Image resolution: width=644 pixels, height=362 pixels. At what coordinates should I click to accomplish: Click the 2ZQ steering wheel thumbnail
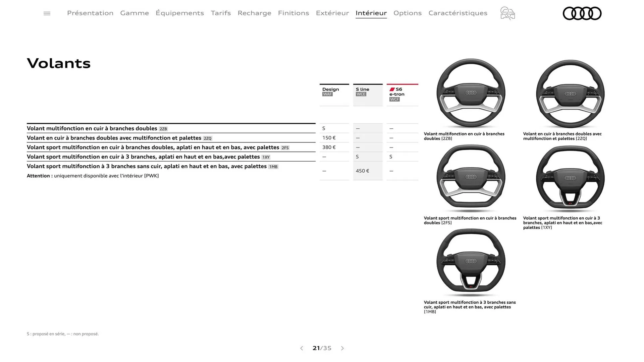point(570,94)
